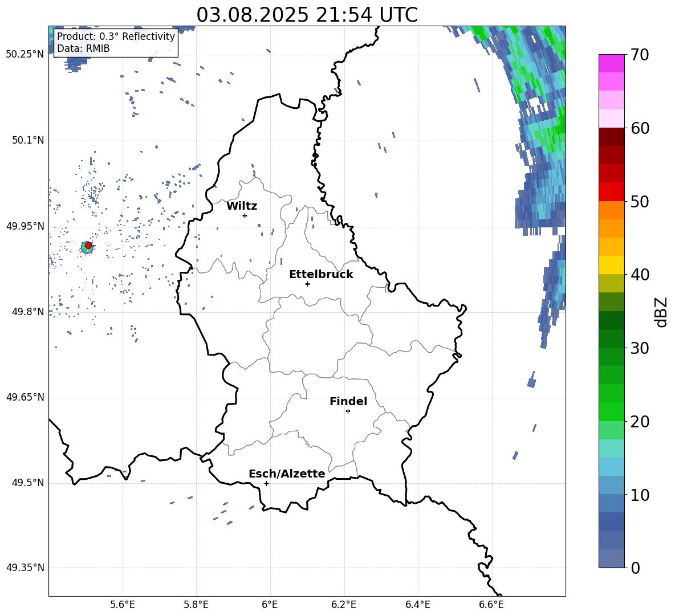Click the Esch/Alzette station cross marker
Image resolution: width=675 pixels, height=616 pixels.
[x=266, y=483]
